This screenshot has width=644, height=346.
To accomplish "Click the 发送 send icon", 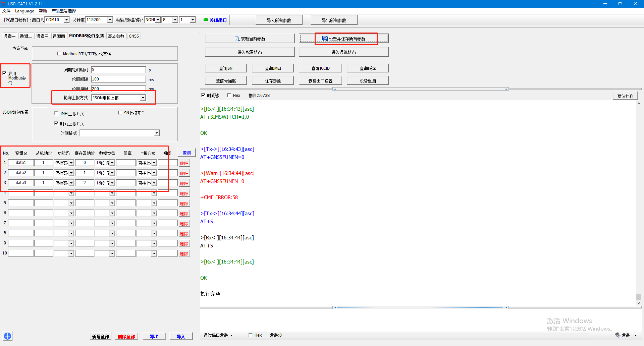I will [x=618, y=335].
